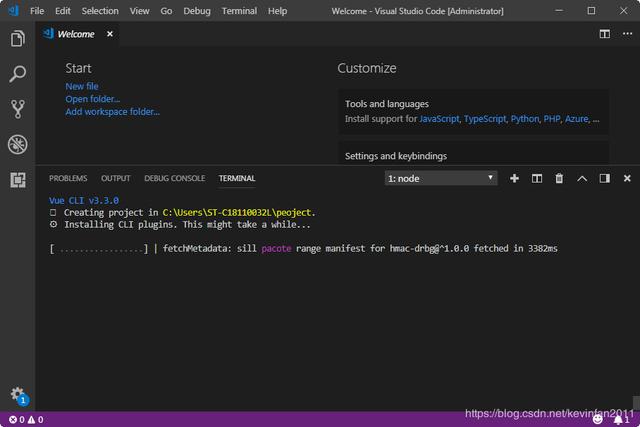Open the View menu
Image resolution: width=640 pixels, height=427 pixels.
(140, 11)
